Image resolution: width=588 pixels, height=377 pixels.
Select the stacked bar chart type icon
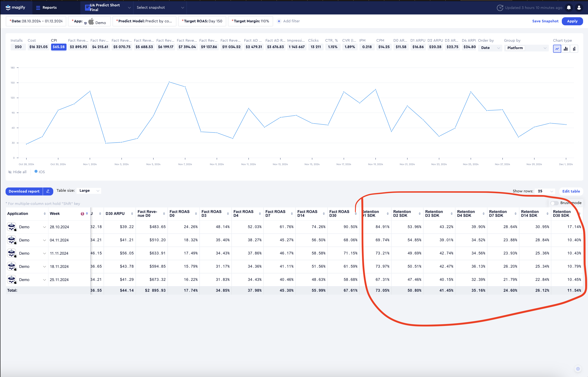[x=574, y=49]
